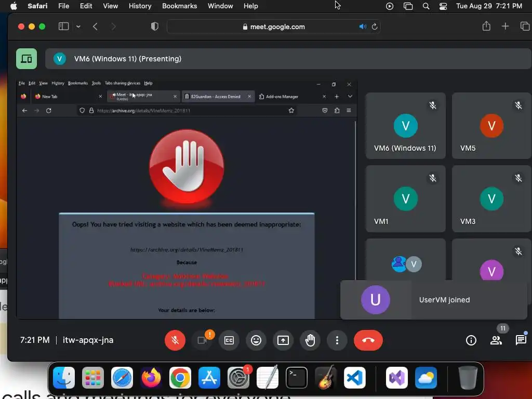Toggle closed captions
Screen dimensions: 532x399
click(x=229, y=340)
